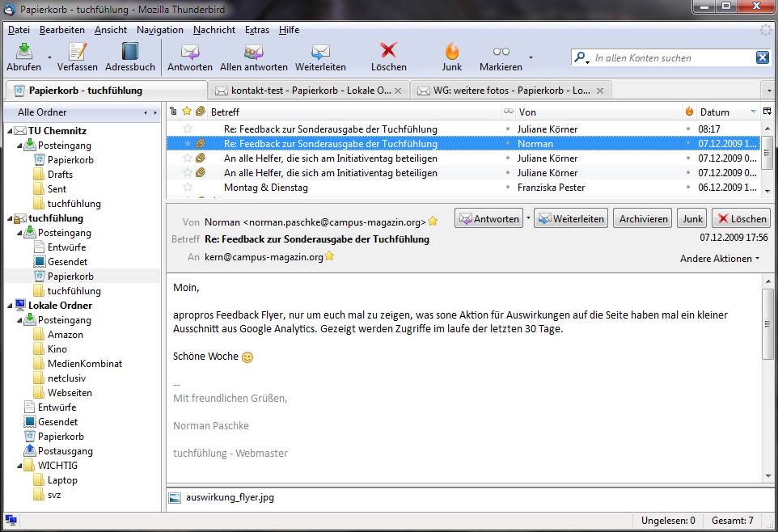Open the column picker icon

tap(767, 111)
